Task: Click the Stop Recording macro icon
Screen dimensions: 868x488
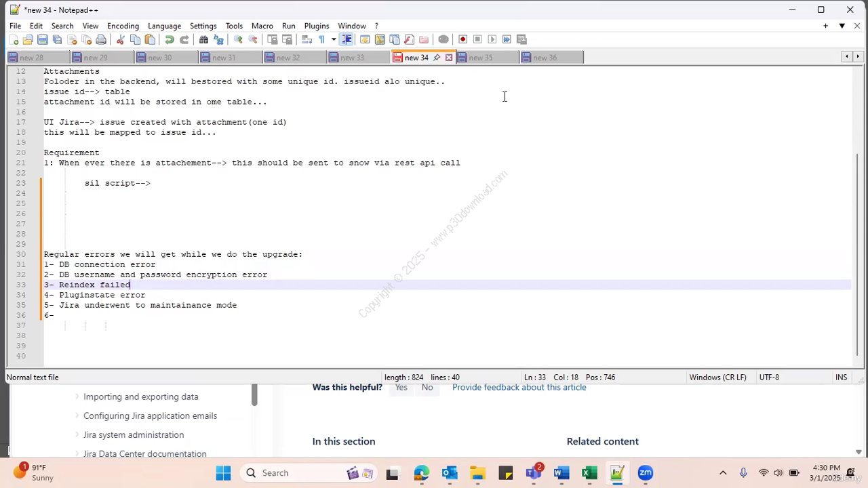Action: pyautogui.click(x=477, y=39)
